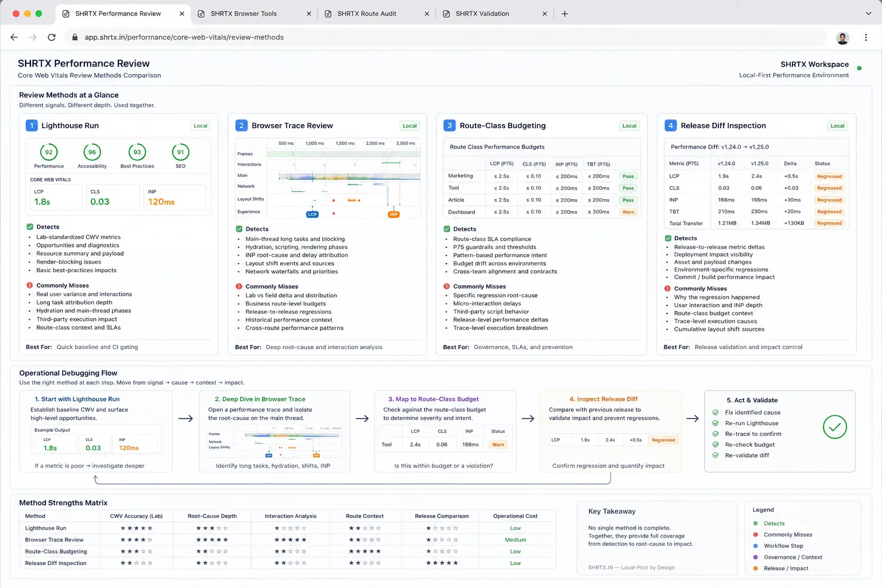The image size is (882, 588).
Task: Click the number 4 badge beside Release Diff Inspection
Action: click(671, 126)
